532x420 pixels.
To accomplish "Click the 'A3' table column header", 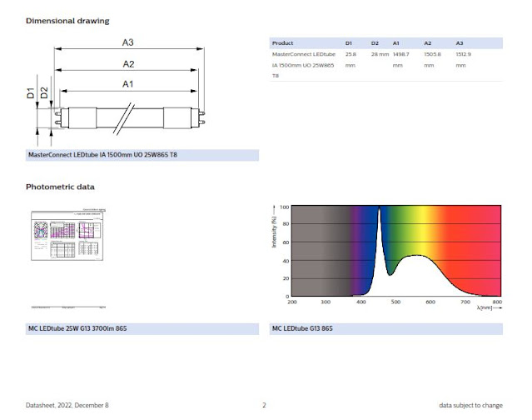I will pos(460,43).
